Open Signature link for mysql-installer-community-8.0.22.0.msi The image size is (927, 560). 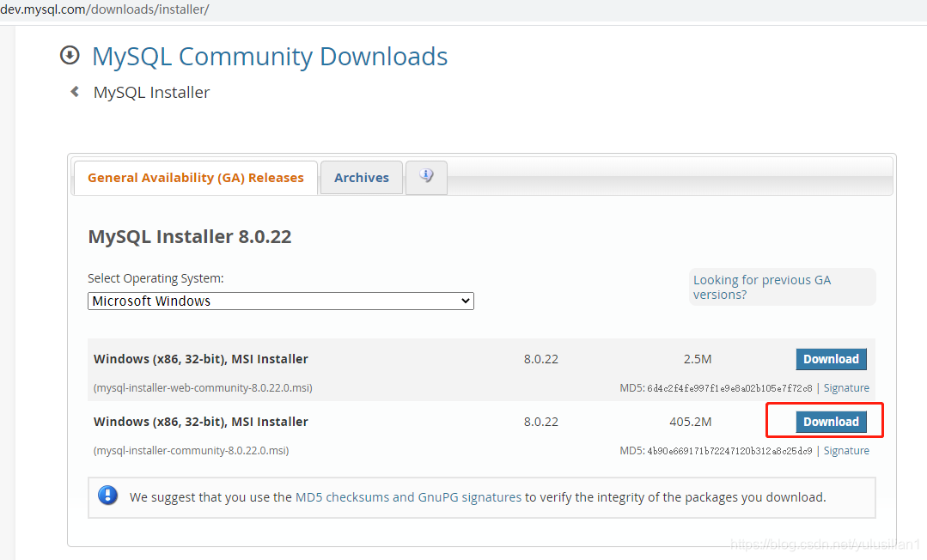846,451
